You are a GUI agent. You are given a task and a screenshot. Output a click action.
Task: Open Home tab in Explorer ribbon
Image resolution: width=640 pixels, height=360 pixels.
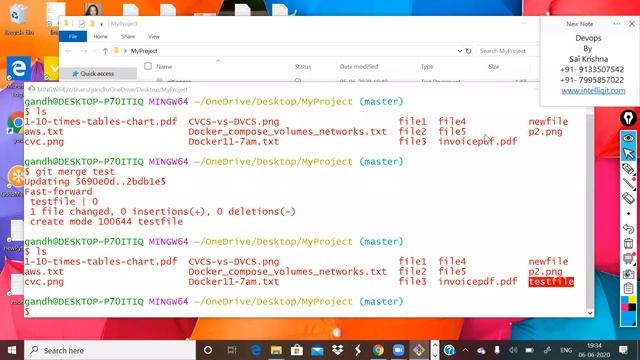tap(100, 36)
